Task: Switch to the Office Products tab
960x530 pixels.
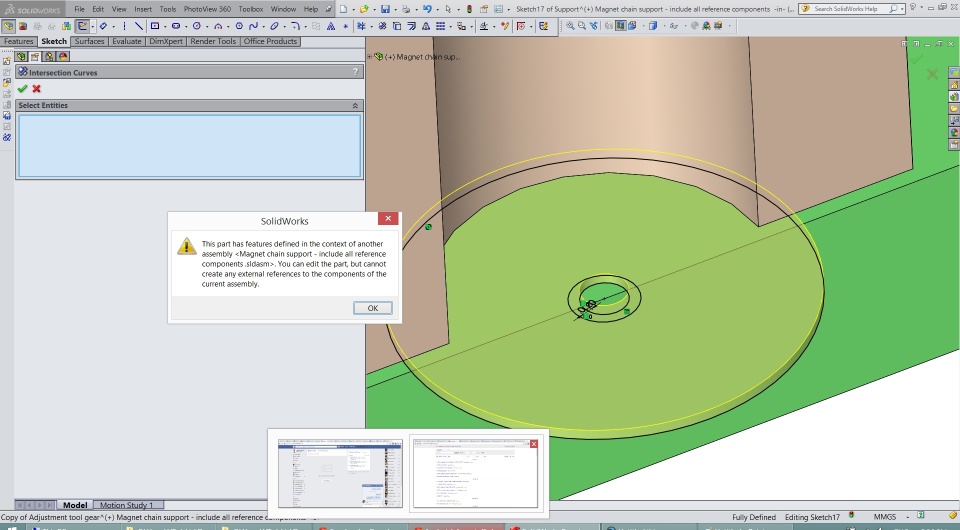Action: tap(270, 42)
